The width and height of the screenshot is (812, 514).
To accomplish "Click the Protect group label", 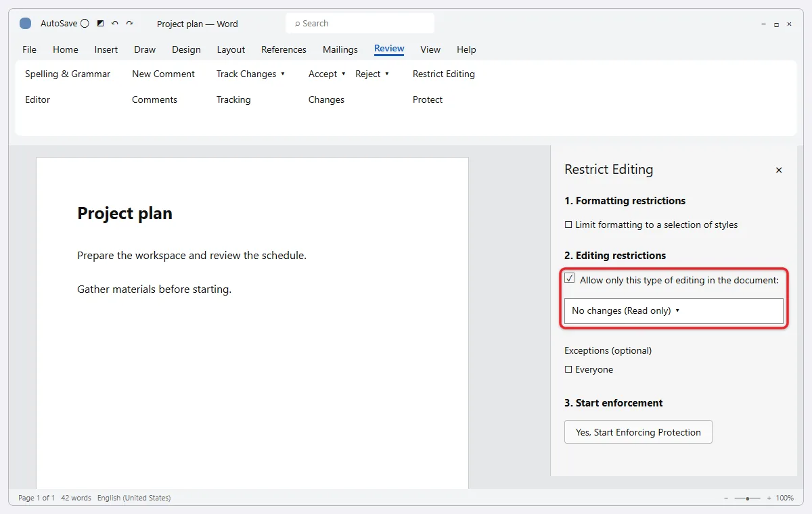I will pyautogui.click(x=428, y=99).
